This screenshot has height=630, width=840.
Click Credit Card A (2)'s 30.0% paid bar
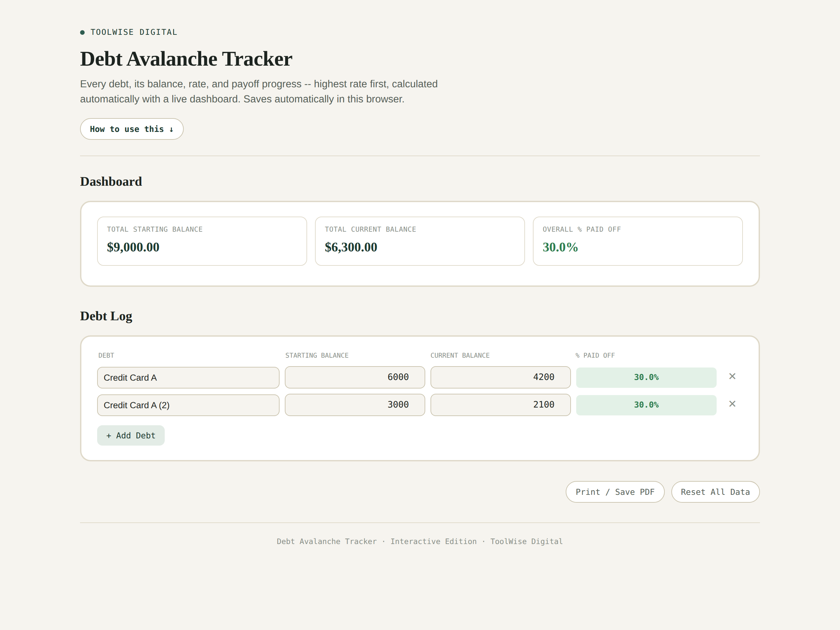[x=646, y=405]
